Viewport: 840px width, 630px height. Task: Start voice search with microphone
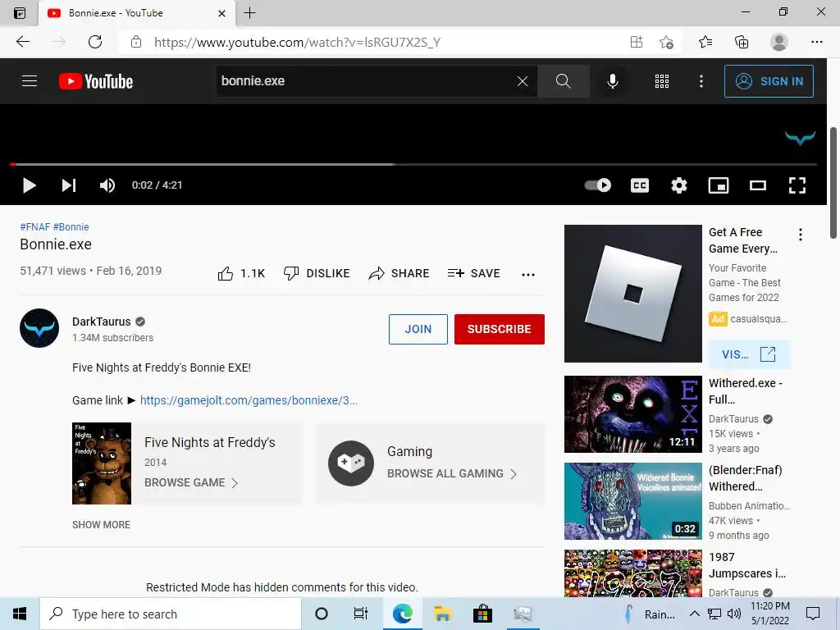pos(612,81)
